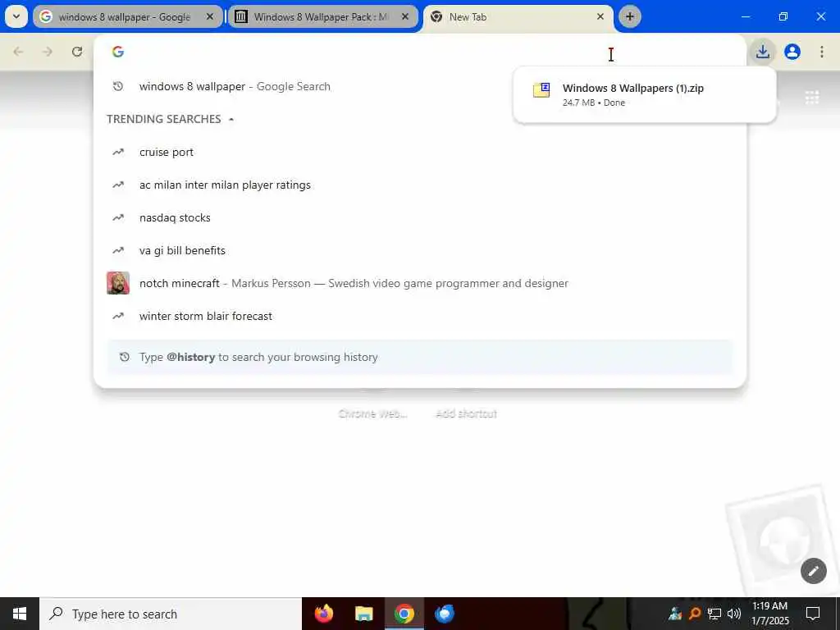Click the Add shortcut tile

click(x=466, y=413)
